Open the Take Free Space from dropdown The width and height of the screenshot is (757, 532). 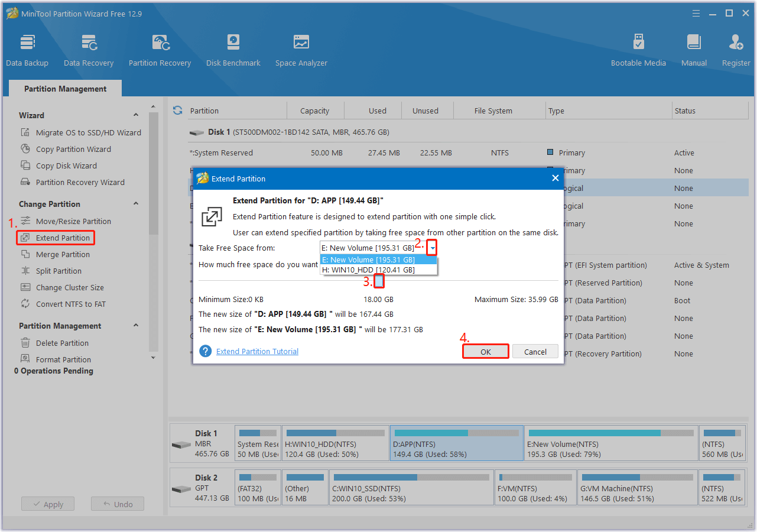pos(432,248)
